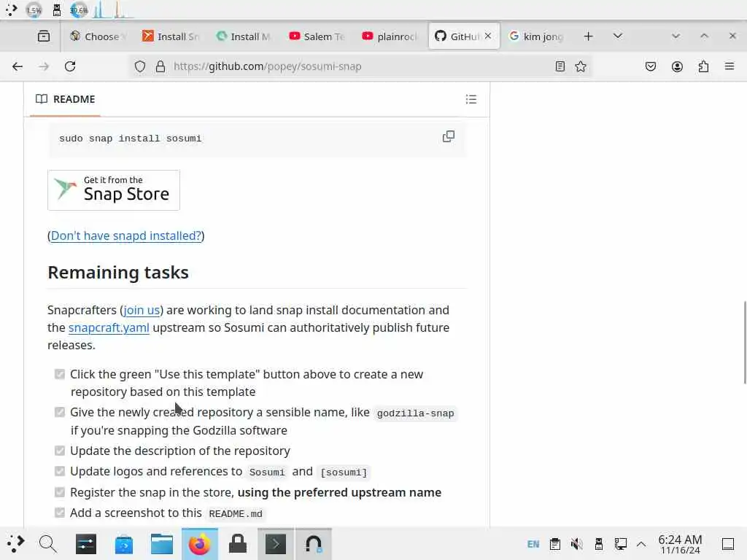
Task: Open System Settings from taskbar
Action: point(86,544)
